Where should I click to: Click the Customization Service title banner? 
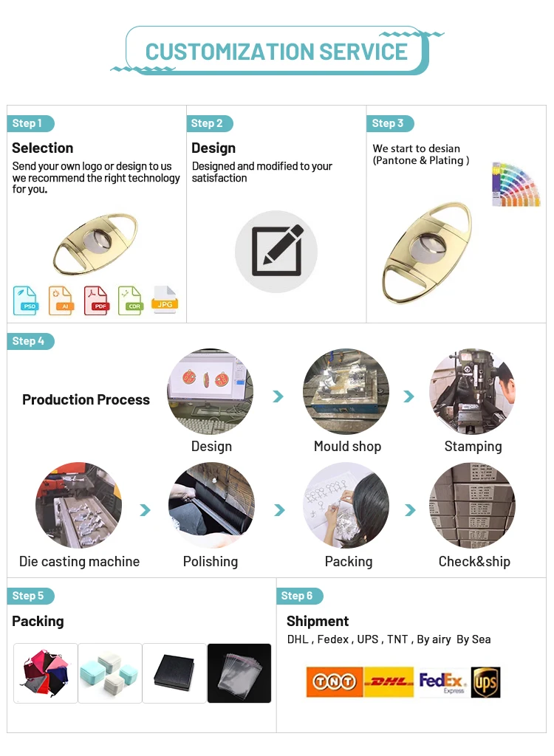276,51
